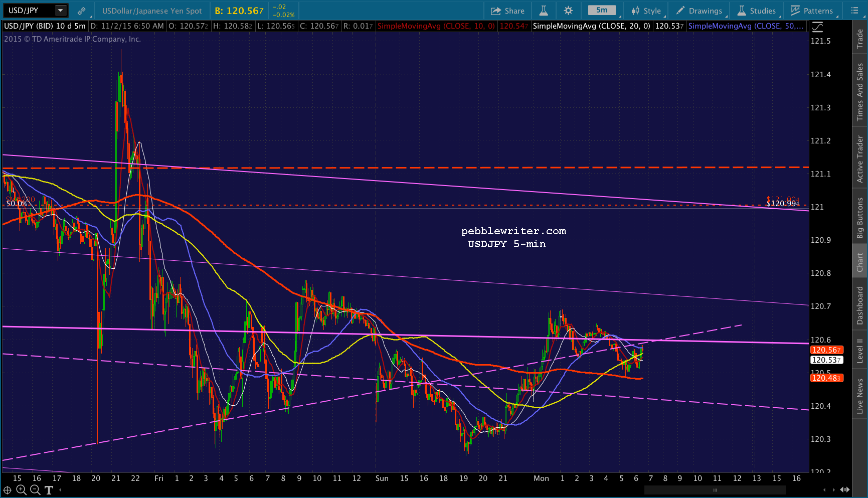The height and width of the screenshot is (498, 868).
Task: Open the USD/JPY symbol dropdown arrow
Action: 61,11
